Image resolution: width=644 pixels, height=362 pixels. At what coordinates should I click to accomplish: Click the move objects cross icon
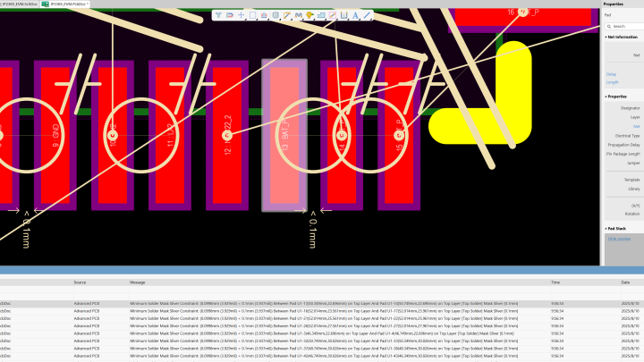241,15
